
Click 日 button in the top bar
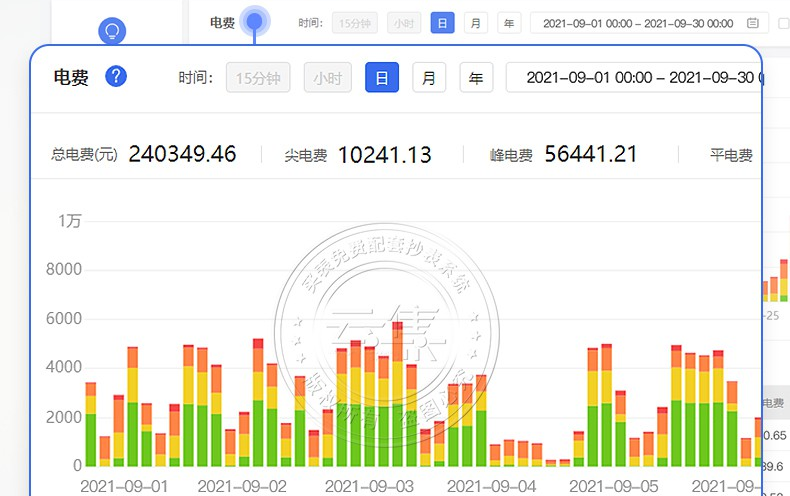pos(442,23)
